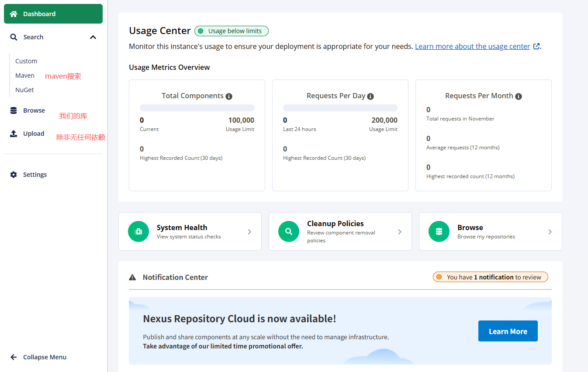
Task: Click the 200,000 Usage Limit value
Action: pos(384,120)
